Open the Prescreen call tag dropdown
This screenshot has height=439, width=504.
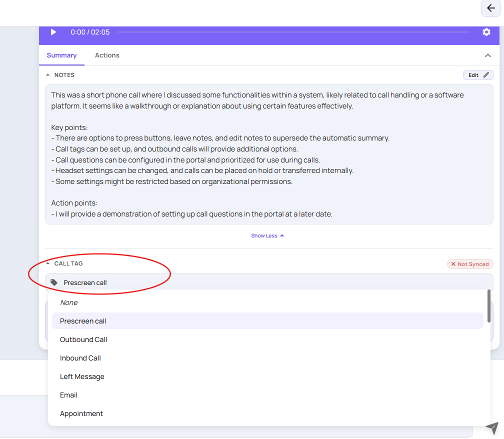point(269,282)
